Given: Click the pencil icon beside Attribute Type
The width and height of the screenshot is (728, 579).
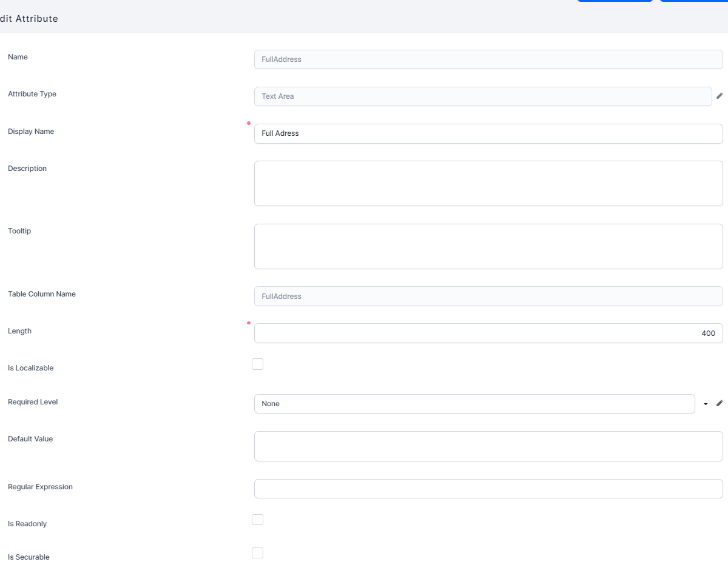Looking at the screenshot, I should coord(720,96).
